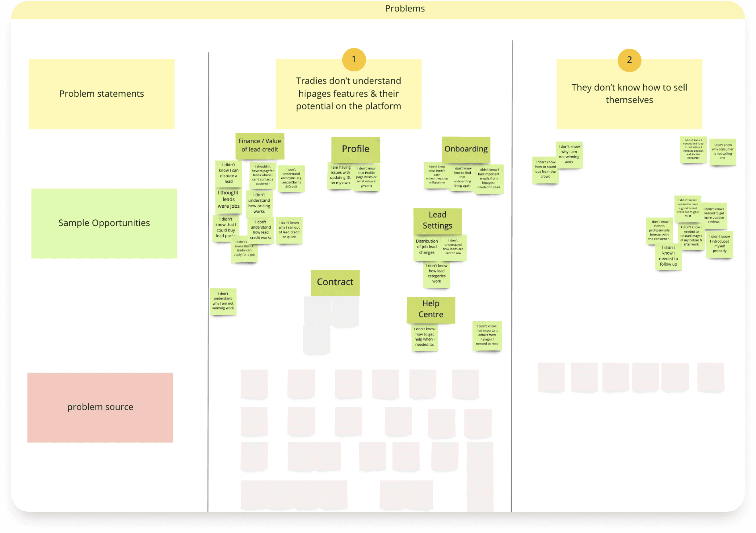This screenshot has height=533, width=756.
Task: Click the yellow number 1 badge
Action: tap(354, 59)
